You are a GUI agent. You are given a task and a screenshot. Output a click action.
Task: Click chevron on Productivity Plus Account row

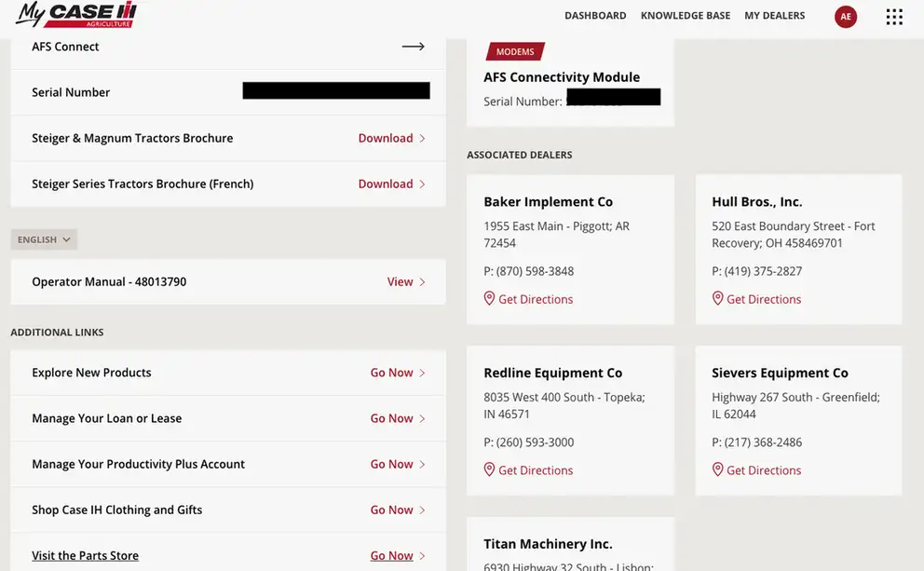point(422,464)
